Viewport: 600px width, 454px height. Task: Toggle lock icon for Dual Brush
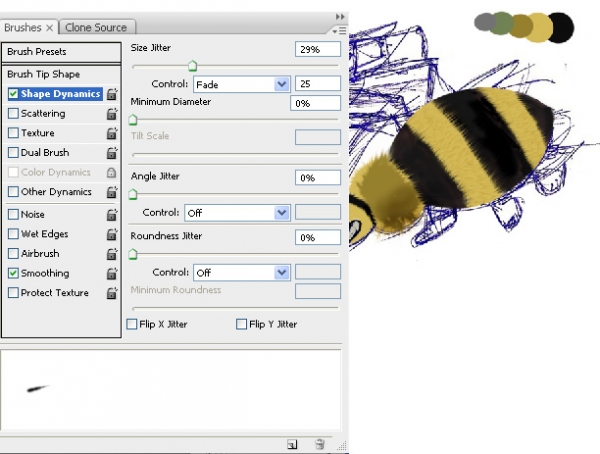(x=112, y=153)
